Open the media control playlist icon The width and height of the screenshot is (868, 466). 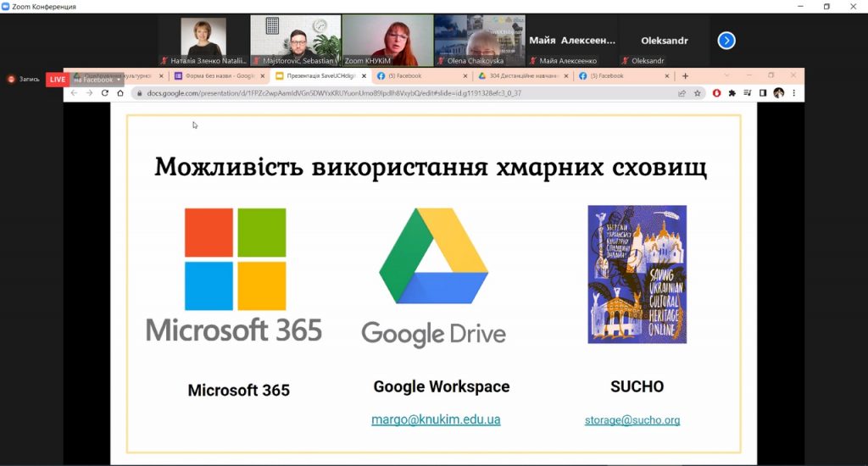(748, 93)
